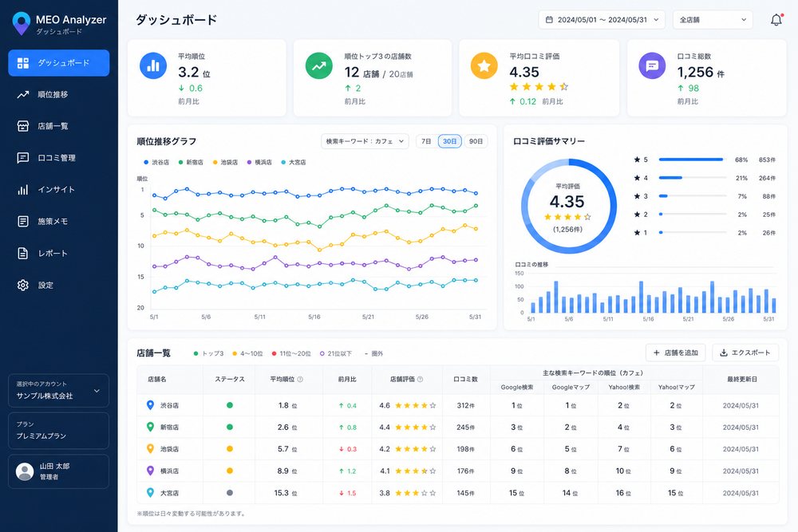Click the 2024/05/31 date in 横浜店 row
798x532 pixels.
coord(741,471)
